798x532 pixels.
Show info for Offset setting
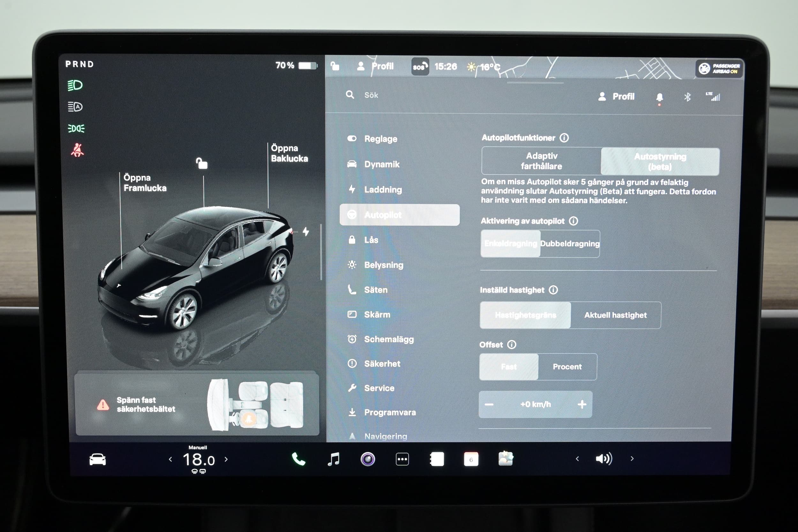(511, 344)
